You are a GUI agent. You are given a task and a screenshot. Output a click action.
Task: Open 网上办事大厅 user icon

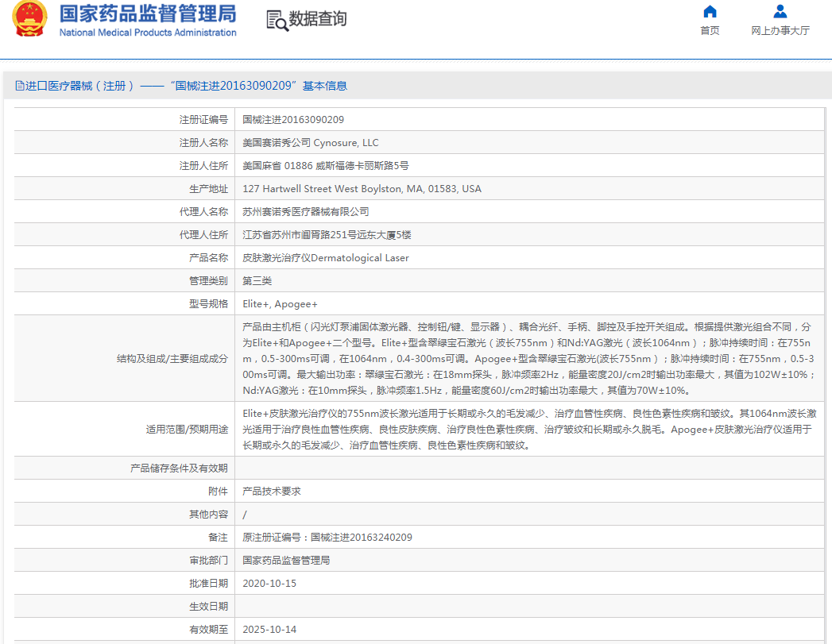[780, 11]
